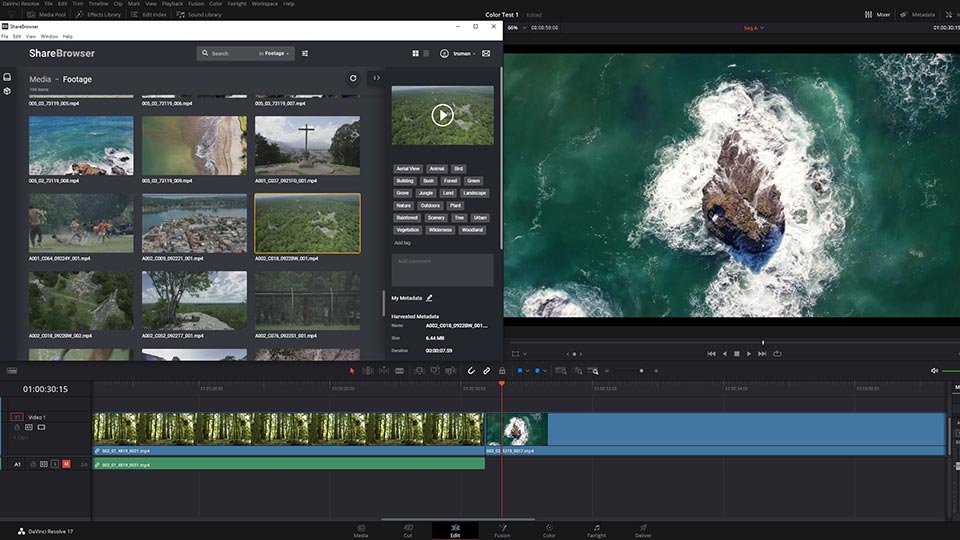Mute audio track A1 with M button

66,464
